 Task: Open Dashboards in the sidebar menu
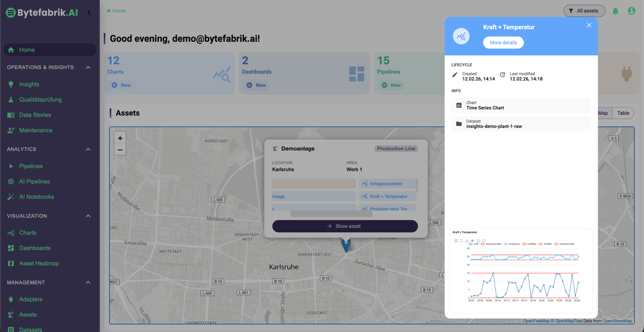click(x=34, y=248)
